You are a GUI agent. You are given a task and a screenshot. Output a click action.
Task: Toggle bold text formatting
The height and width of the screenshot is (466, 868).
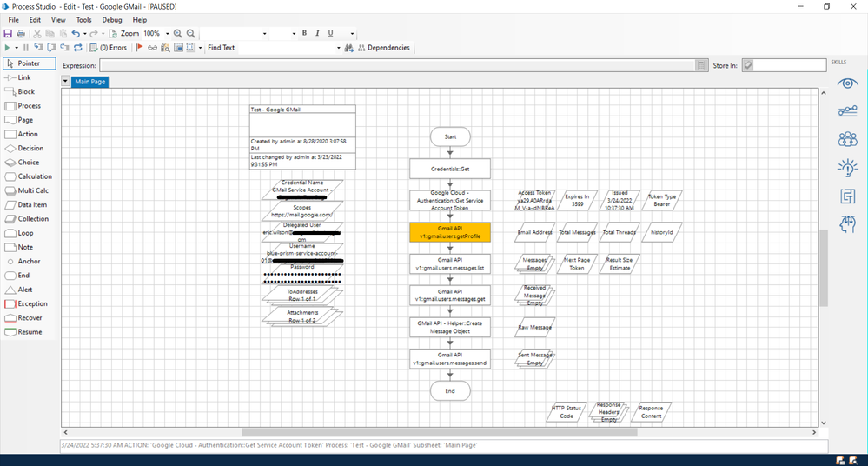(x=304, y=33)
